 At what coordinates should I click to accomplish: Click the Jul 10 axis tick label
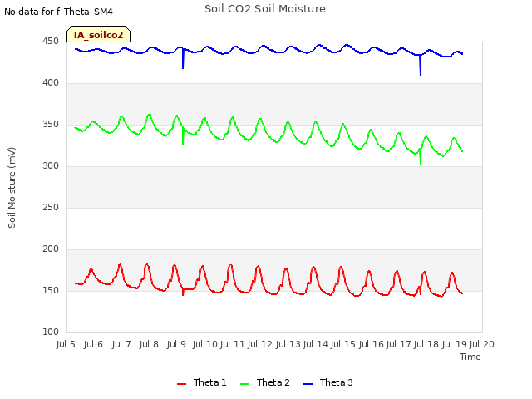pos(205,344)
